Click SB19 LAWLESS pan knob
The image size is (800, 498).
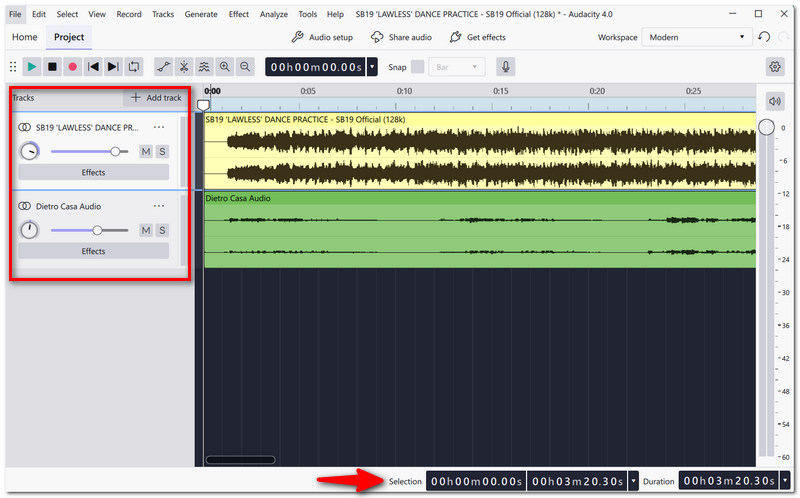tap(29, 152)
